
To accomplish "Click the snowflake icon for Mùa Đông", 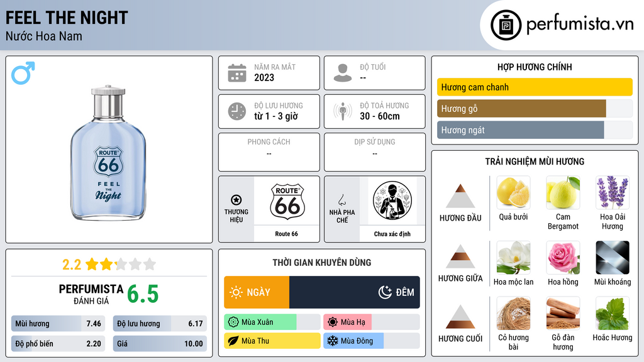I will coord(333,341).
